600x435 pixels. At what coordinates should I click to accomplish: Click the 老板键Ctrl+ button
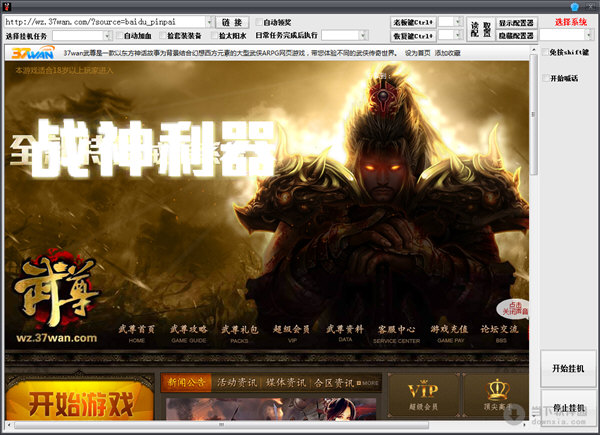click(x=413, y=22)
